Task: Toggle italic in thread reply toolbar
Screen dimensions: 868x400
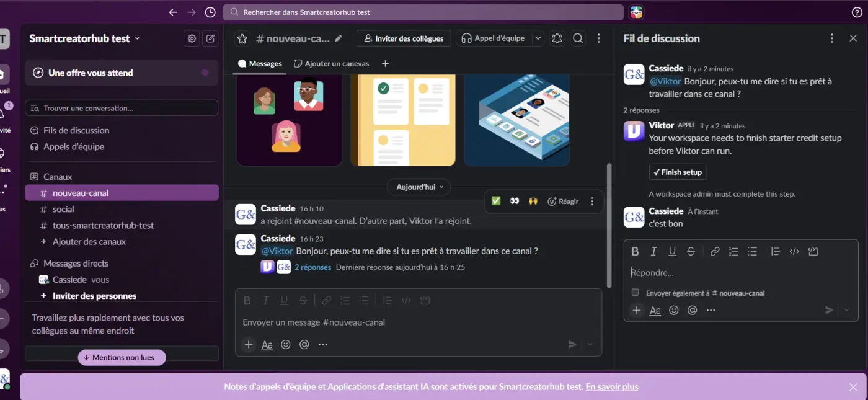Action: (x=653, y=251)
